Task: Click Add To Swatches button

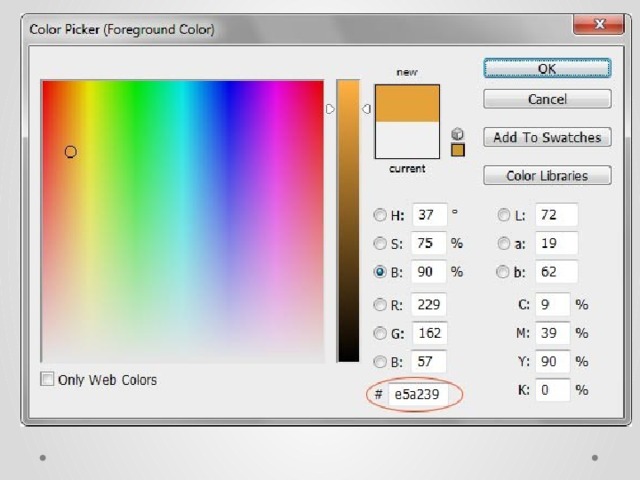Action: (547, 137)
